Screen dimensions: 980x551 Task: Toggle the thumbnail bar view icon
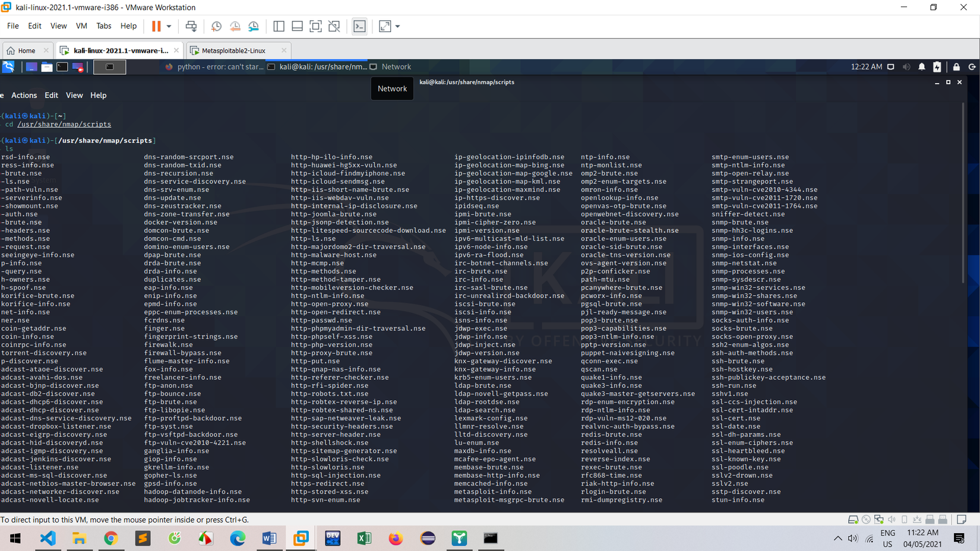pos(297,26)
